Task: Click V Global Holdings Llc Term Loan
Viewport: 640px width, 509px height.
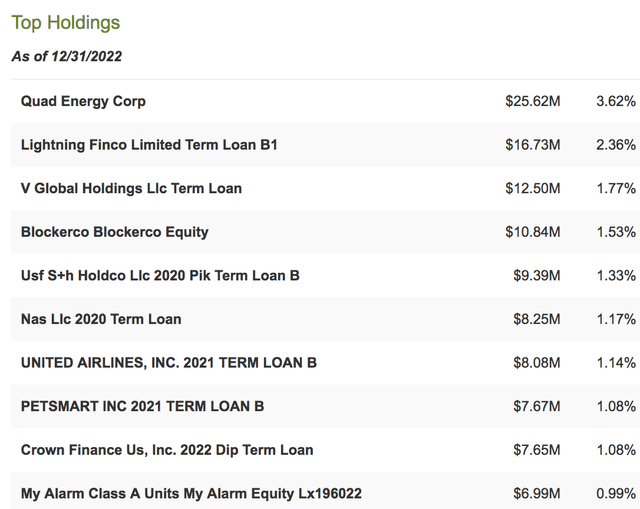Action: pos(131,189)
